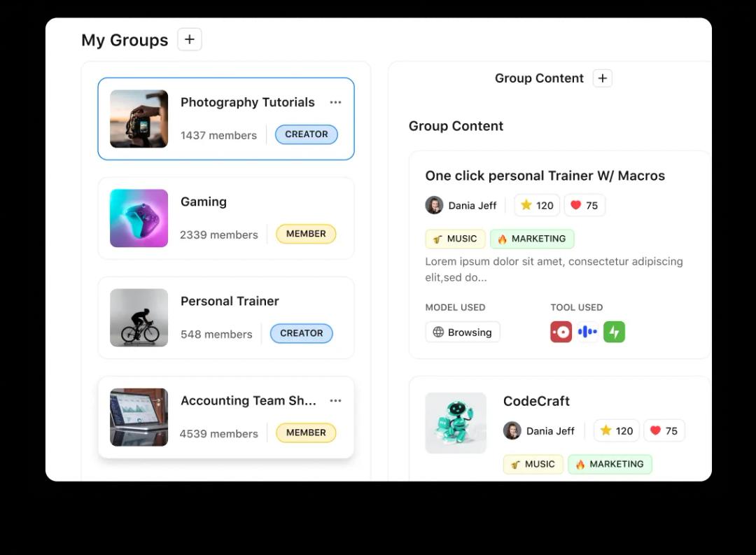Click the music note icon on the Music tag
Image resolution: width=756 pixels, height=555 pixels.
(439, 239)
